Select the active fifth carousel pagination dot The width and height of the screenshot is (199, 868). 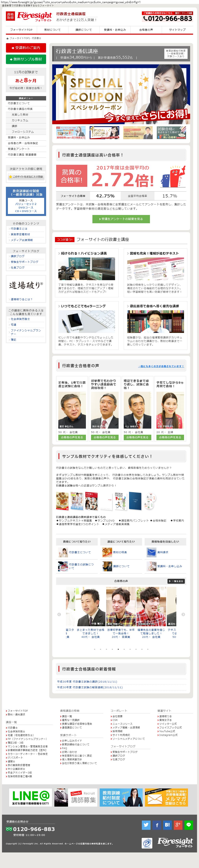click(x=118, y=649)
